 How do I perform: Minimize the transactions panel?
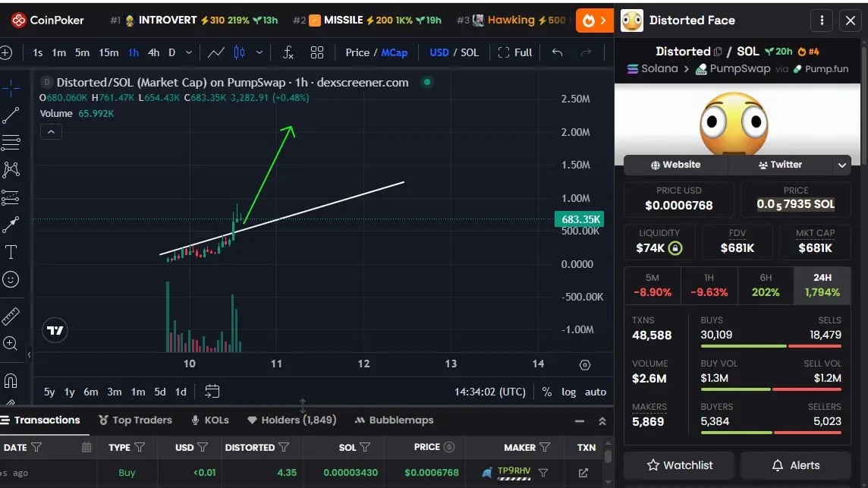click(x=580, y=421)
